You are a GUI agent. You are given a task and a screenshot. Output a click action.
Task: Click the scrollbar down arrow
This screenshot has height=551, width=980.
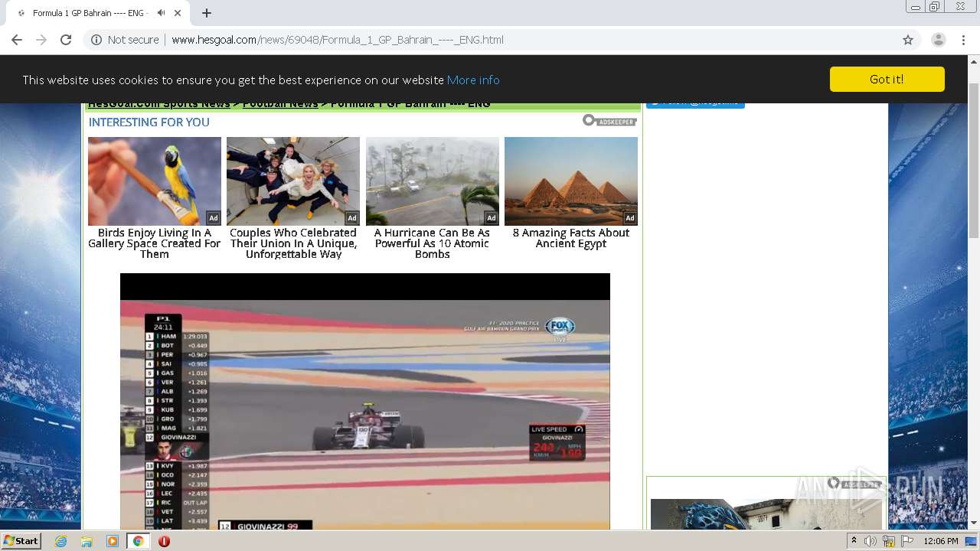tap(974, 523)
